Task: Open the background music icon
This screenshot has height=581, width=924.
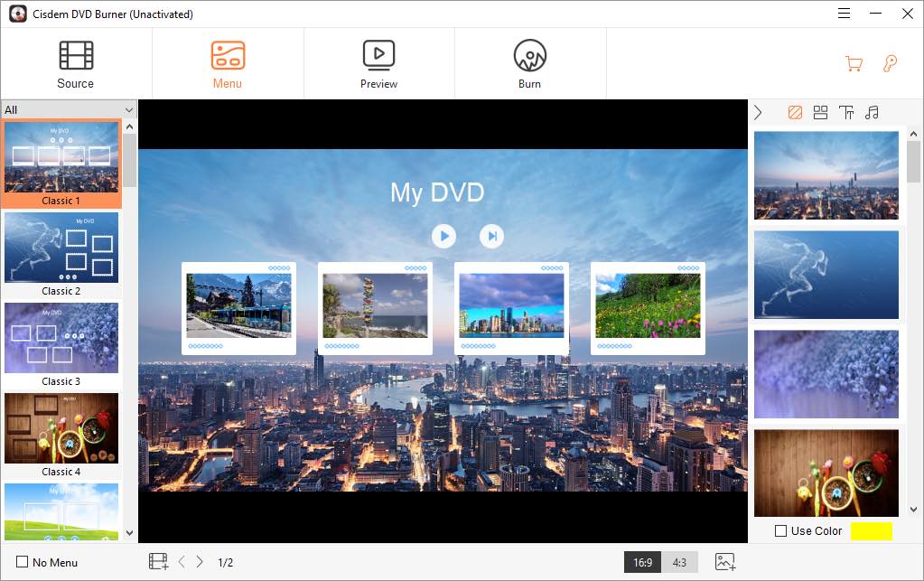Action: (873, 112)
